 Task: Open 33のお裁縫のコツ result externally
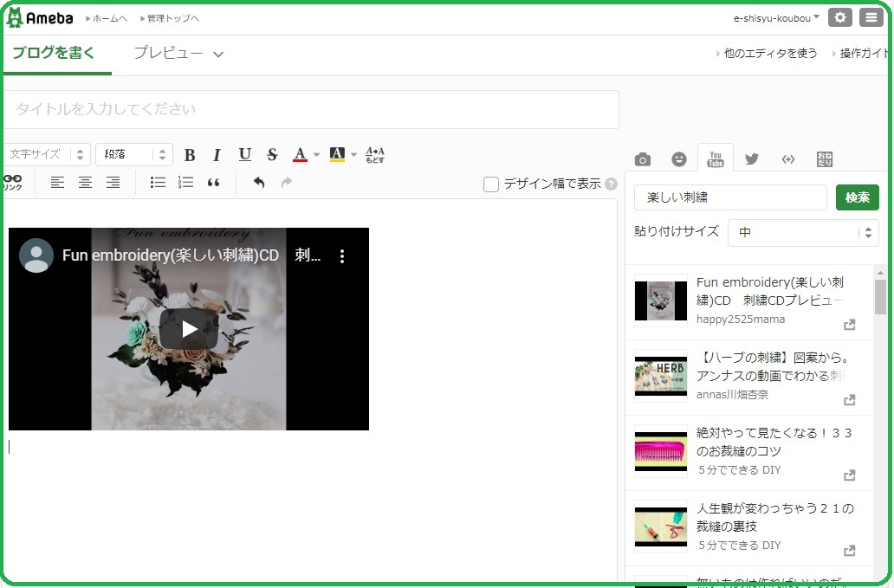click(850, 475)
